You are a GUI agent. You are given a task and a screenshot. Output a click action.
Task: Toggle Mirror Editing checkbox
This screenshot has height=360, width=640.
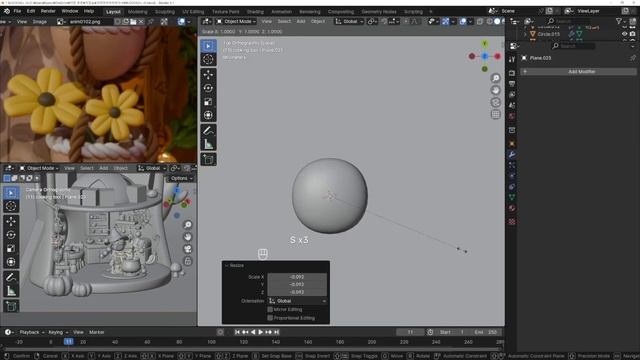tap(270, 309)
